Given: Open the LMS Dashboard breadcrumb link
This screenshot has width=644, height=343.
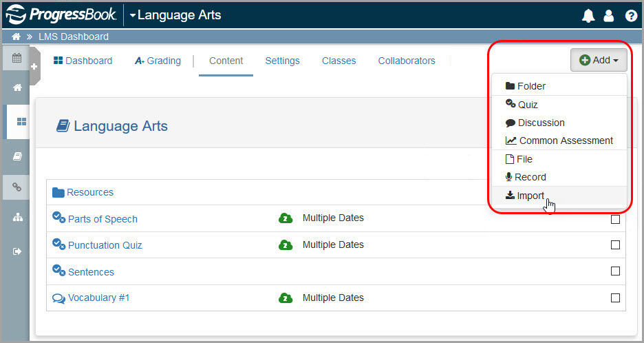Looking at the screenshot, I should 74,37.
